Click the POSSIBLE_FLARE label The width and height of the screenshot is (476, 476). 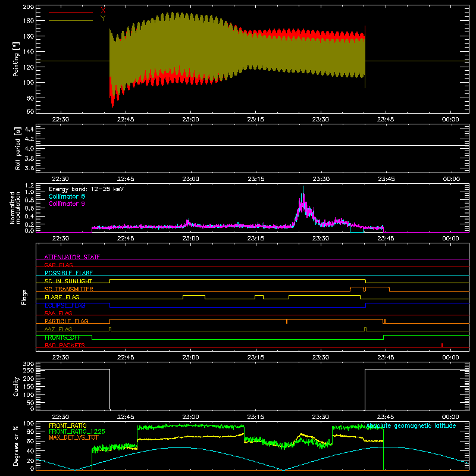point(68,273)
